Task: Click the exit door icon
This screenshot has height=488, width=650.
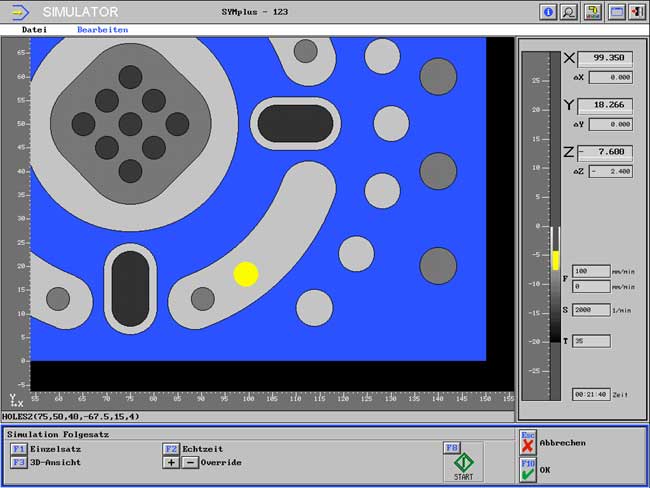Action: point(637,12)
